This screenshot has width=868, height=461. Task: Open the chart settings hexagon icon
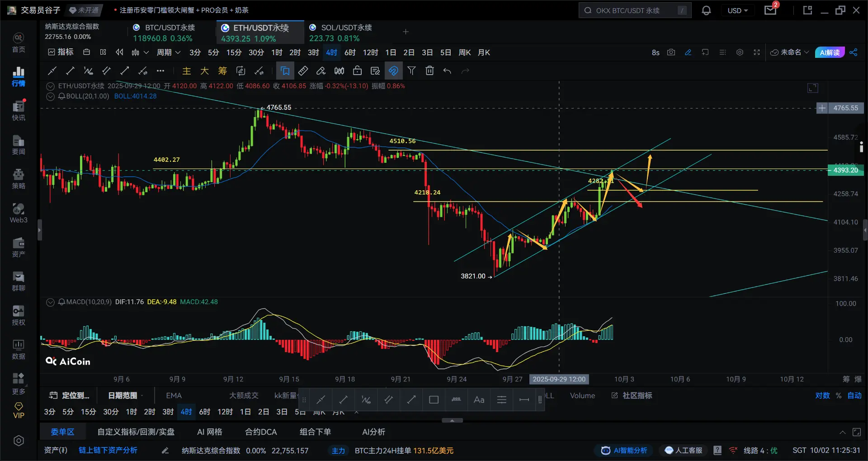[740, 52]
